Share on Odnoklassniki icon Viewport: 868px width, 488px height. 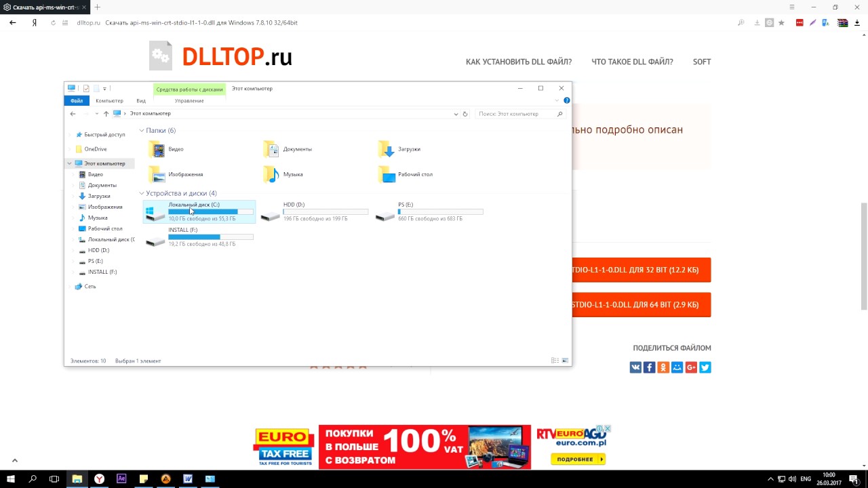point(663,367)
